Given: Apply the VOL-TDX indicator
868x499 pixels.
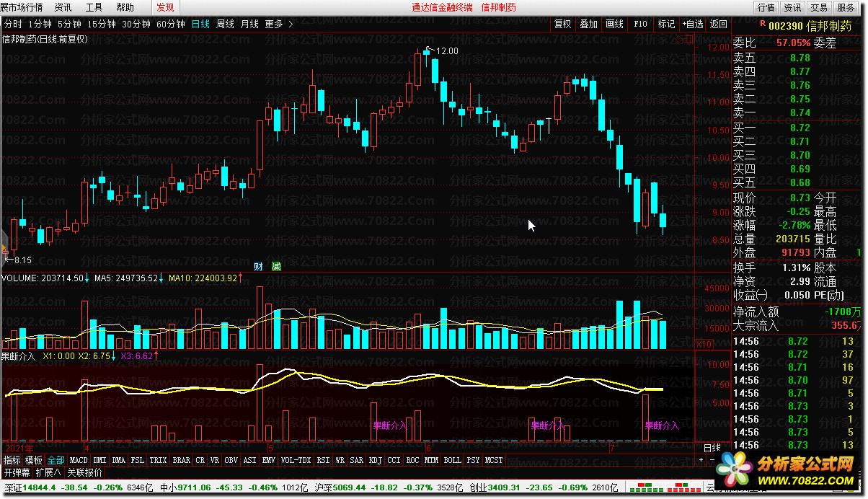Looking at the screenshot, I should (x=296, y=460).
